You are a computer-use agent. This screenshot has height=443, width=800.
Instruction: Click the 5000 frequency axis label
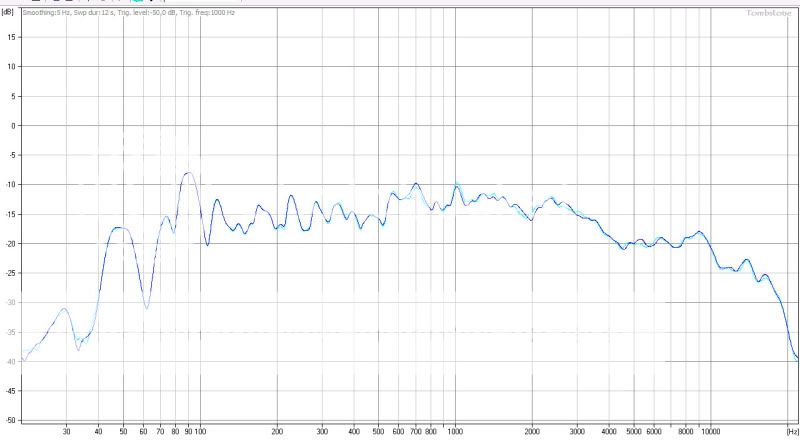tap(633, 431)
